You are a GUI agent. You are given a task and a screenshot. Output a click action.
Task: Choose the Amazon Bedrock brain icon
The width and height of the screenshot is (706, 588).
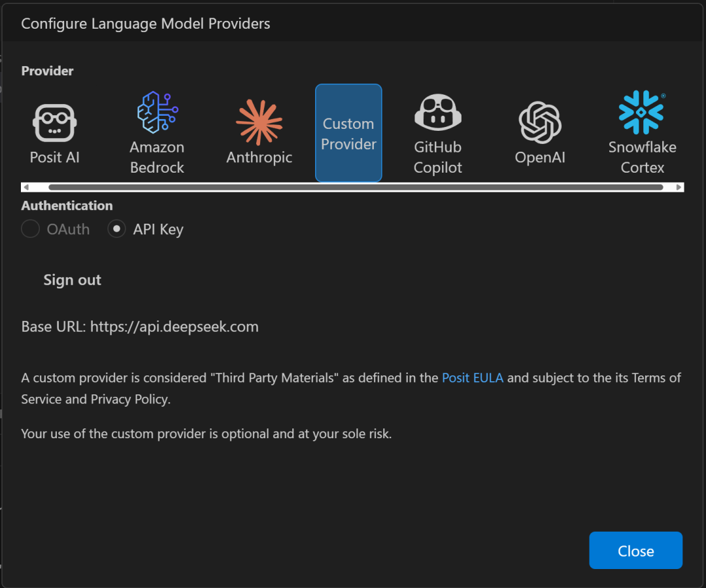click(157, 112)
